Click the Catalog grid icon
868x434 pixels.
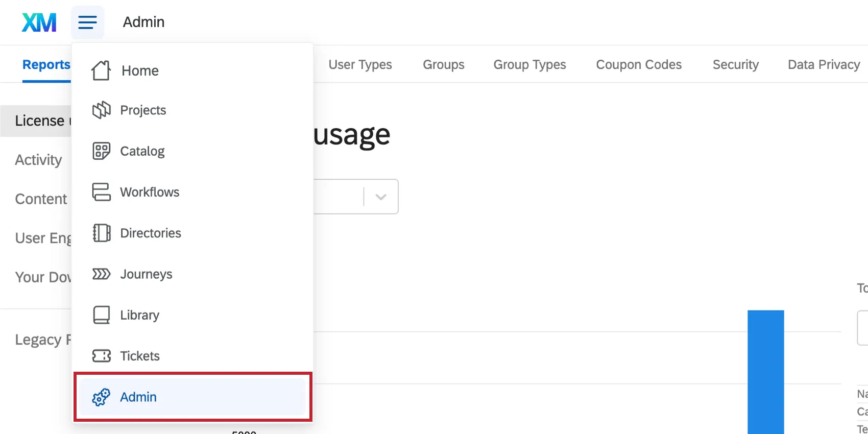(x=101, y=151)
